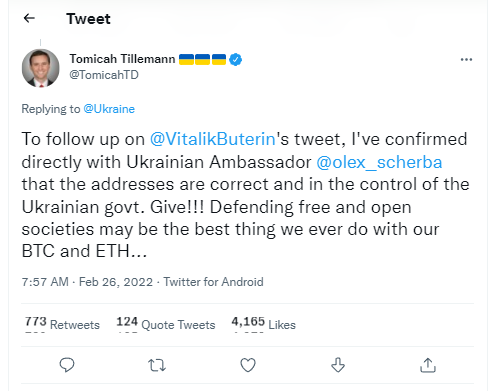The image size is (502, 391).
Task: View the 773 Retweets list
Action: coord(62,324)
